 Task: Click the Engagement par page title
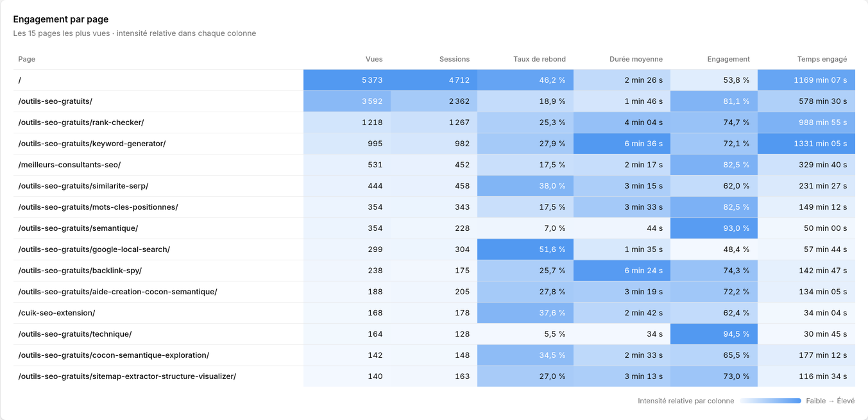[x=61, y=19]
